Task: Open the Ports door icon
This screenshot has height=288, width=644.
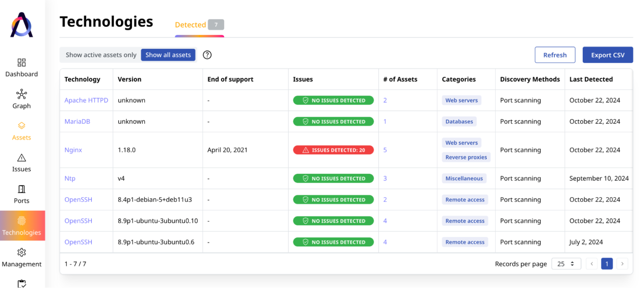Action: (x=21, y=189)
